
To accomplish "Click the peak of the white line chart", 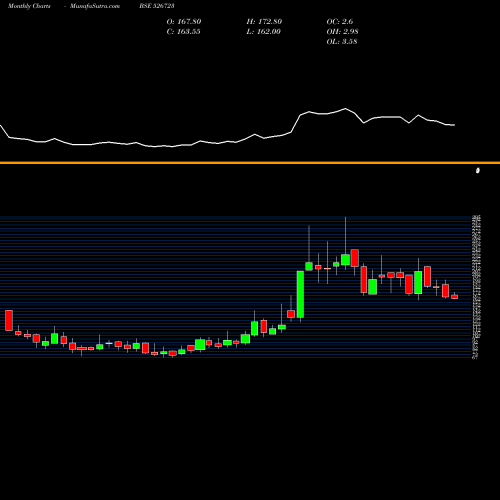I will [346, 108].
